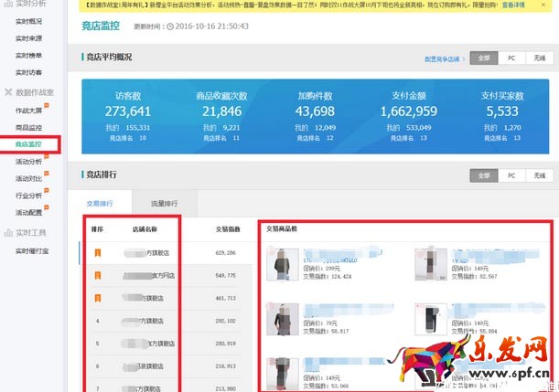Select PC in 竞店平均概况 filter
This screenshot has width=559, height=392.
click(511, 58)
